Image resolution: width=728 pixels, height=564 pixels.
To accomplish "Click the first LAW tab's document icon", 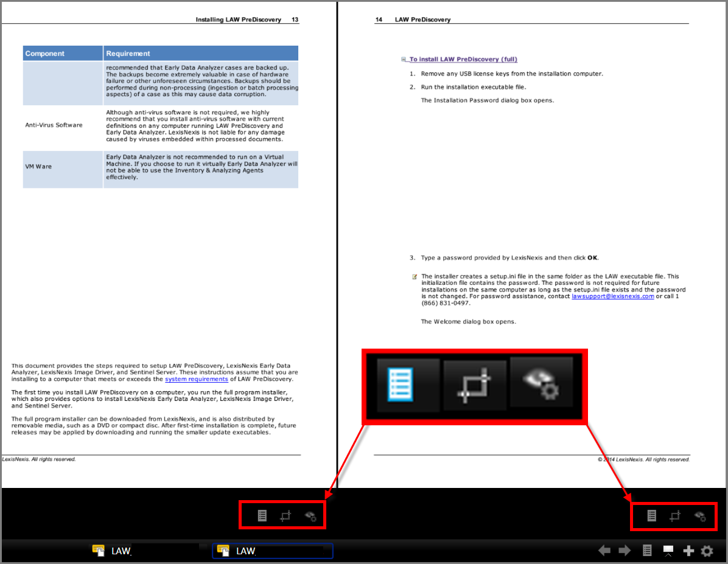I will pyautogui.click(x=99, y=551).
